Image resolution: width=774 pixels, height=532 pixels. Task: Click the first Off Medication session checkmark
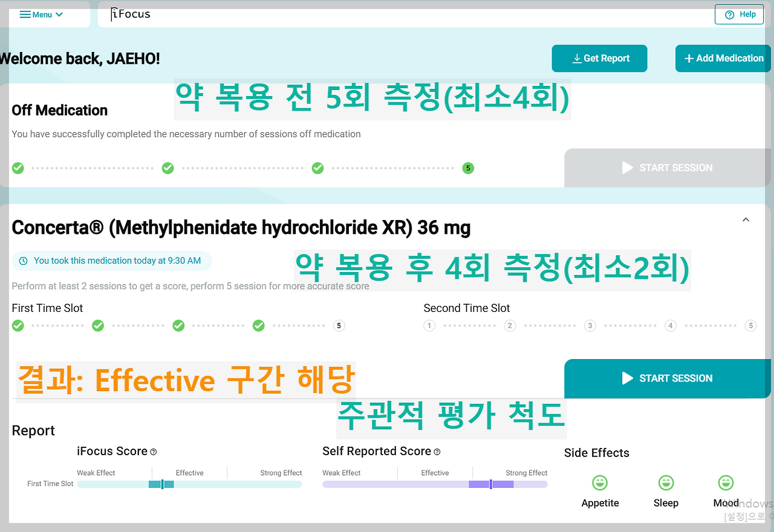(x=18, y=168)
